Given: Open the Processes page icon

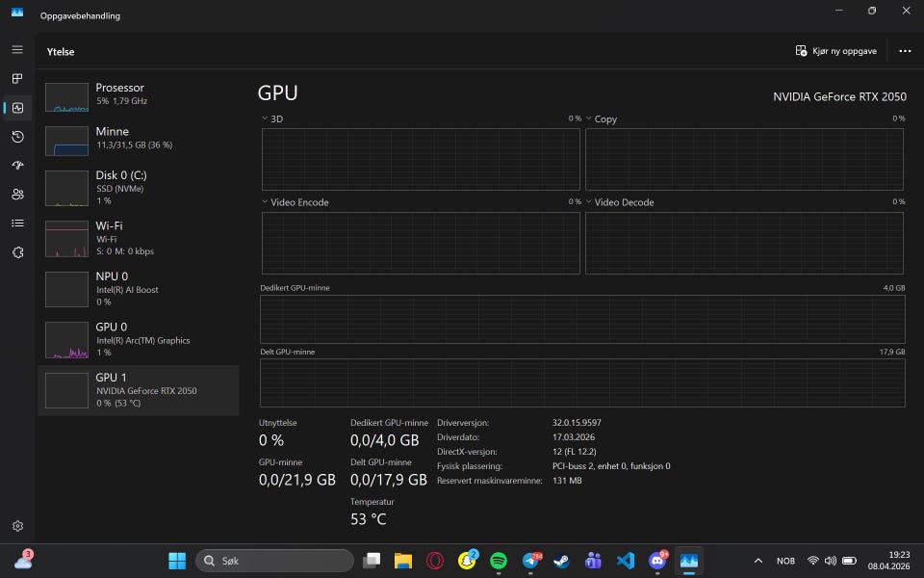Looking at the screenshot, I should pos(17,78).
